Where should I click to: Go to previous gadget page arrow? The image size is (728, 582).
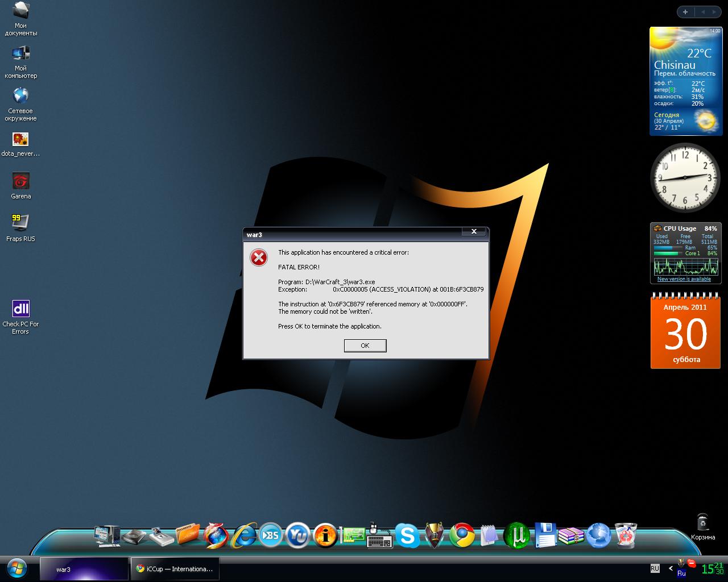702,12
